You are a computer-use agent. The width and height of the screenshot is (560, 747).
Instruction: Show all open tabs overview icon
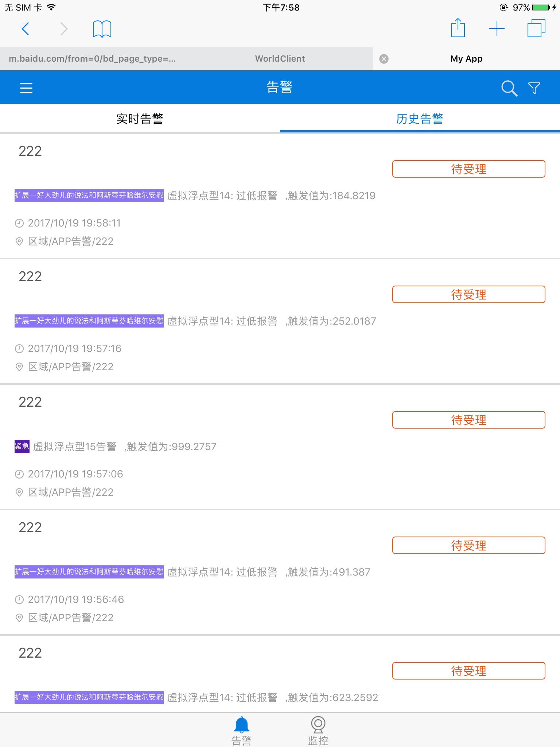[x=537, y=28]
